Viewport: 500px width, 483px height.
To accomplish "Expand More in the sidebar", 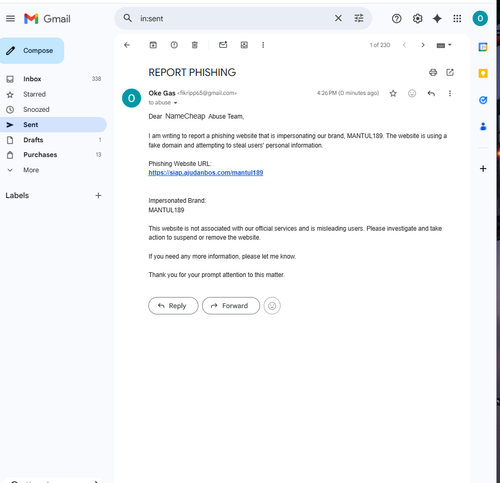I will click(53, 170).
